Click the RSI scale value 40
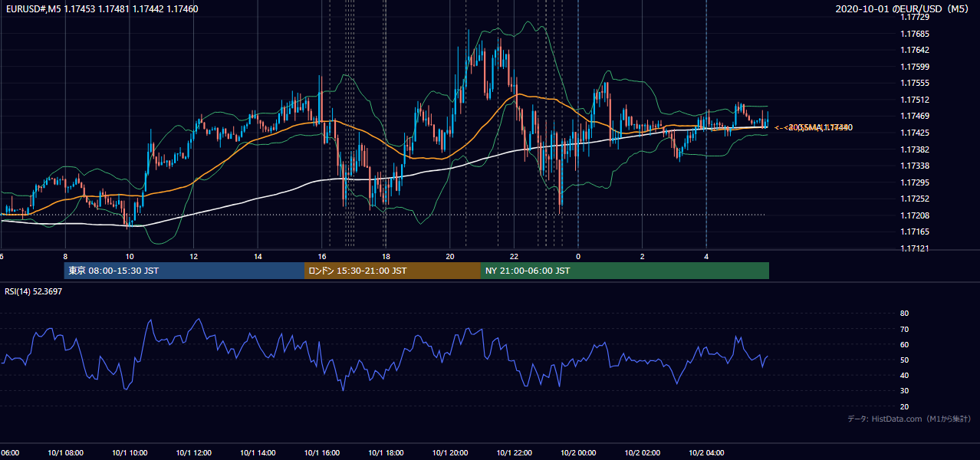This screenshot has height=460, width=980. click(904, 375)
